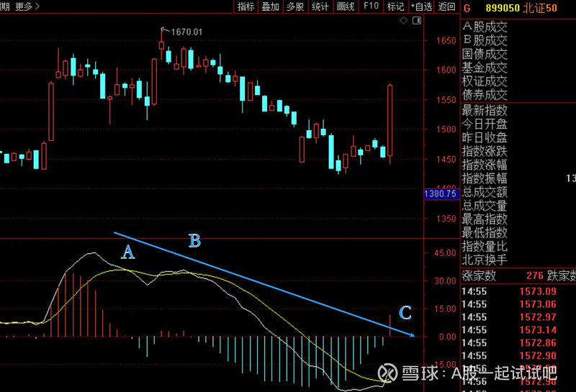Click the 指数振幅 label

coord(485,178)
